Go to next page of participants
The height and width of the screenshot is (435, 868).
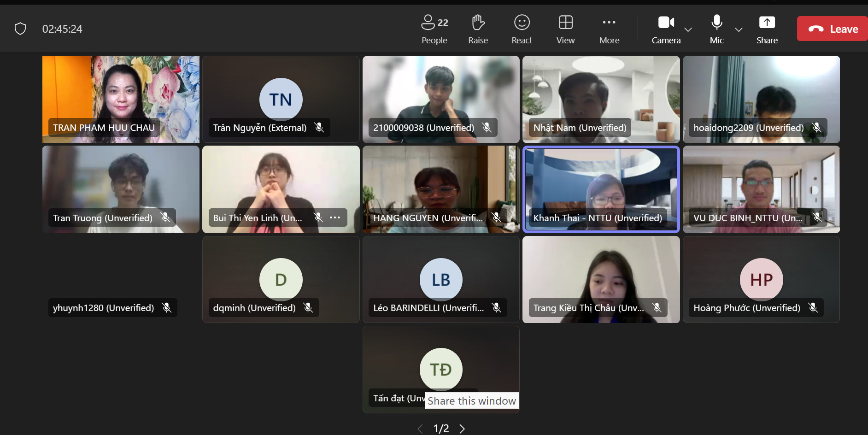click(x=462, y=429)
